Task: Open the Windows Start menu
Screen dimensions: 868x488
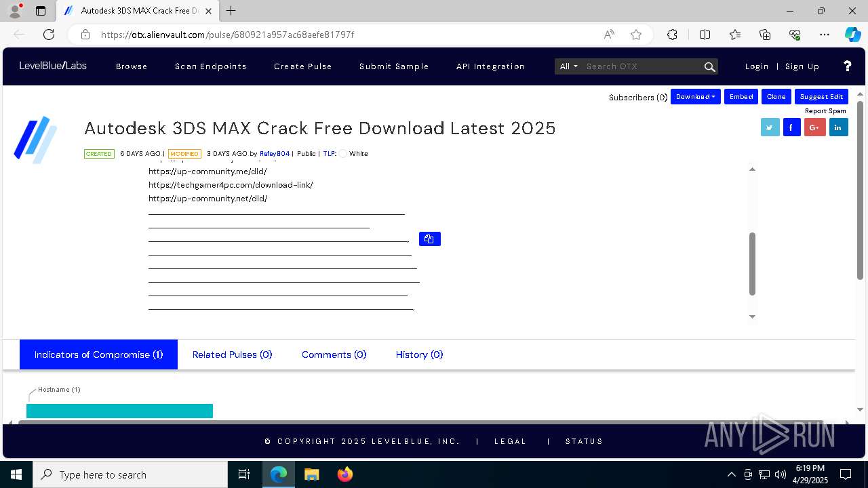Action: pyautogui.click(x=16, y=474)
